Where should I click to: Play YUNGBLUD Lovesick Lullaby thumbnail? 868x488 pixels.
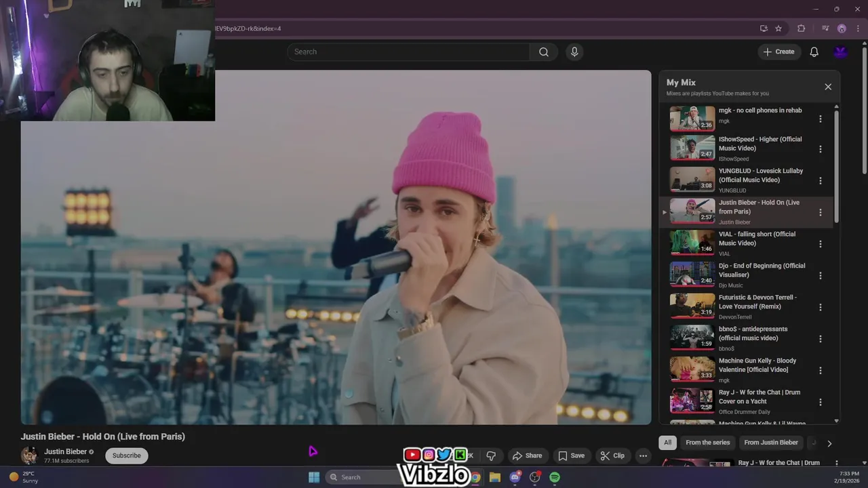pos(692,180)
